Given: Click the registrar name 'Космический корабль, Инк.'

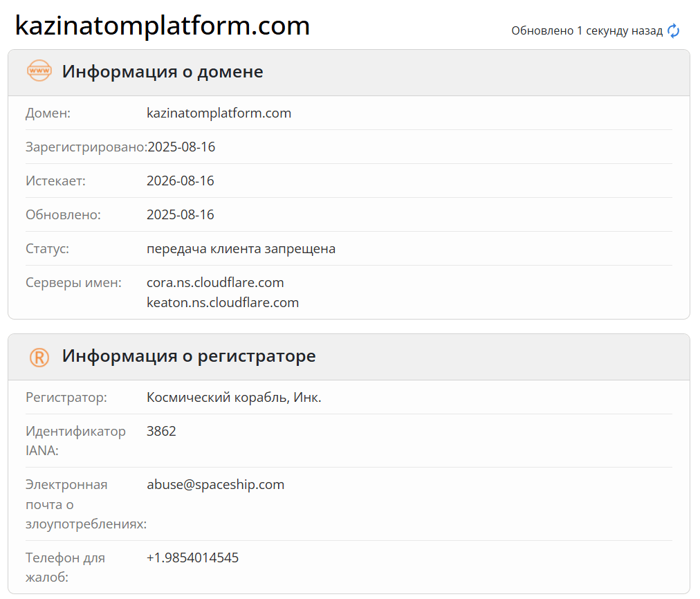Looking at the screenshot, I should coord(234,397).
